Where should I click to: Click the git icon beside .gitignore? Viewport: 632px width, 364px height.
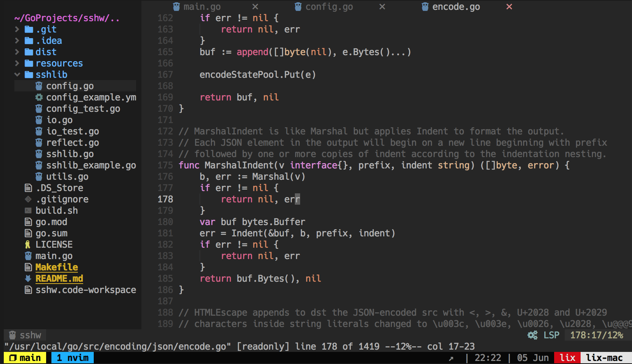pos(28,199)
